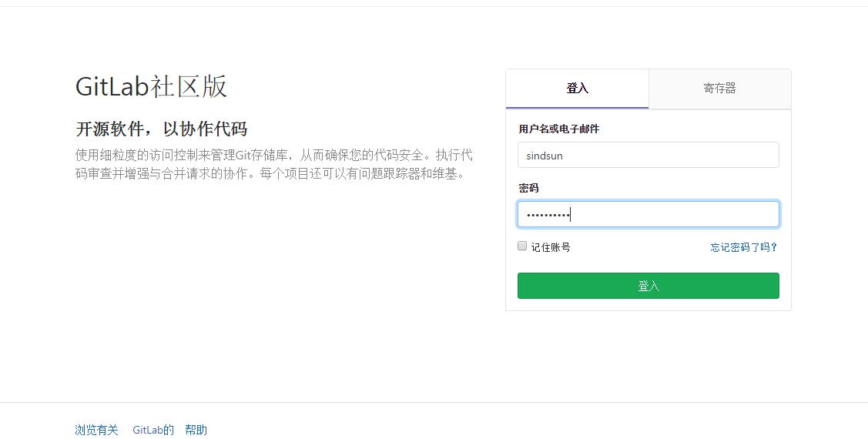Viewport: 868px width, 439px height.
Task: Visit the GitLab的 footer link
Action: coord(153,430)
